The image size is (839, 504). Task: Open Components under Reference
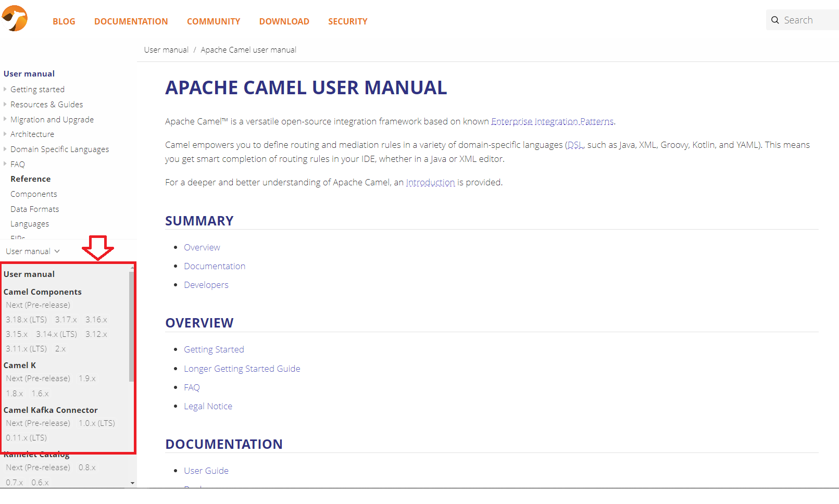point(34,194)
